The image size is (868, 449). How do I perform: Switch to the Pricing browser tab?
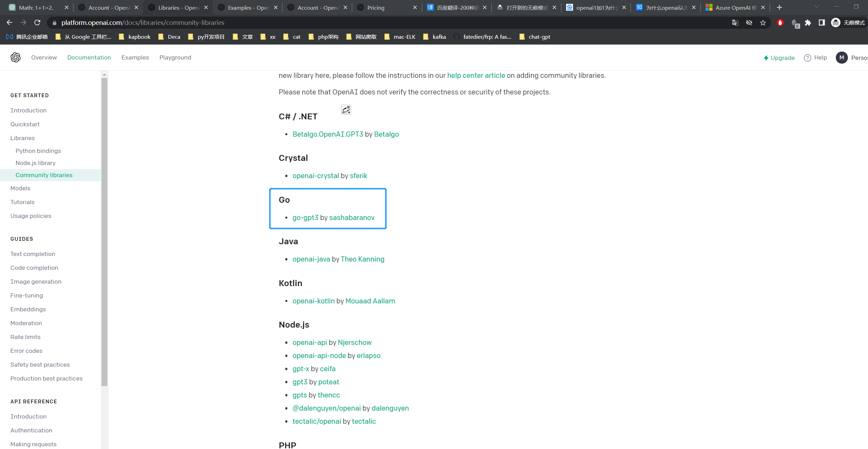[x=387, y=8]
